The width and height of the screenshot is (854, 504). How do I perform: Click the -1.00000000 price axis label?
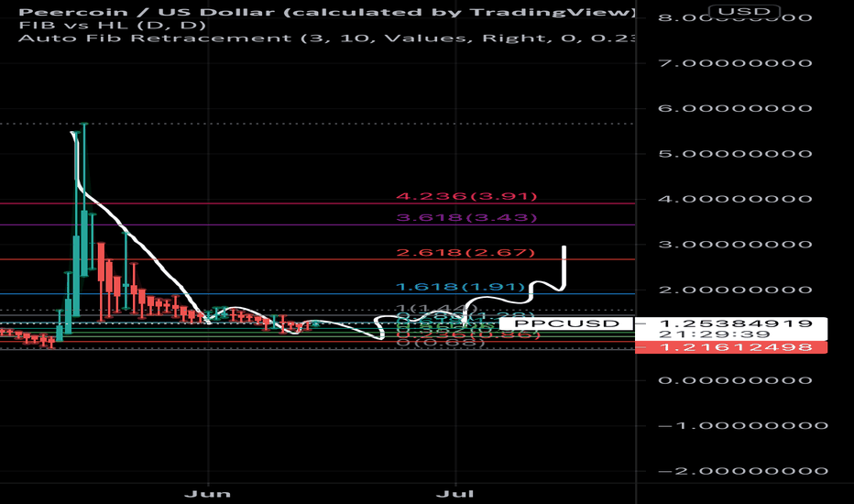click(743, 425)
